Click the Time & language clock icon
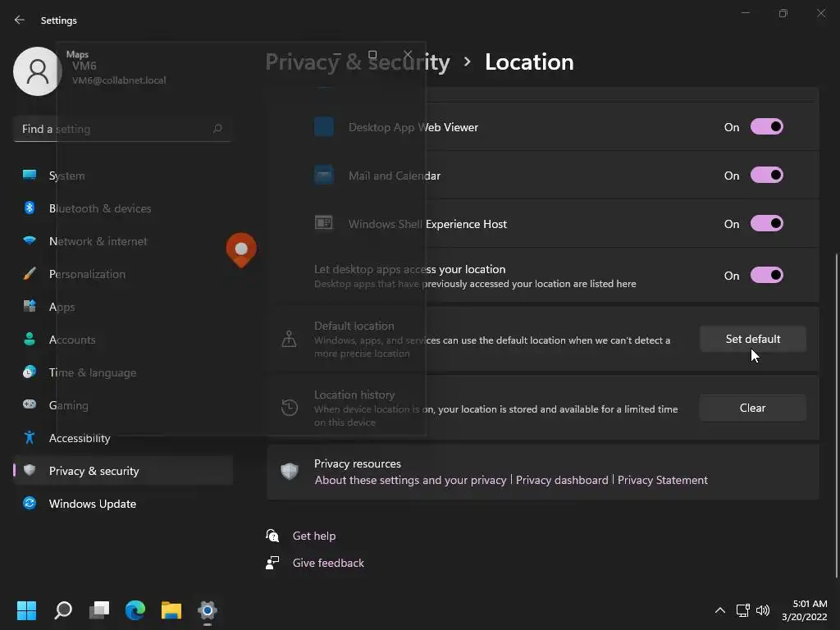The width and height of the screenshot is (840, 630). (30, 372)
